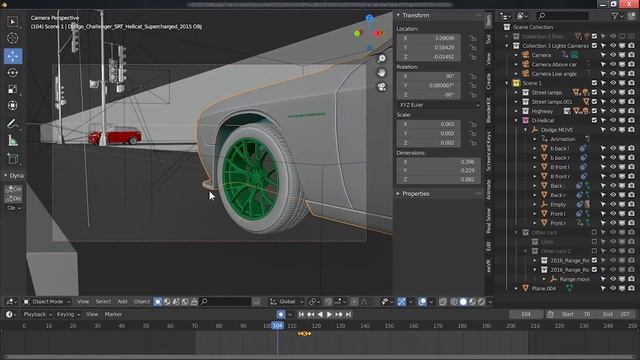640x360 pixels.
Task: Click the viewport pan hand icon
Action: pos(382,73)
